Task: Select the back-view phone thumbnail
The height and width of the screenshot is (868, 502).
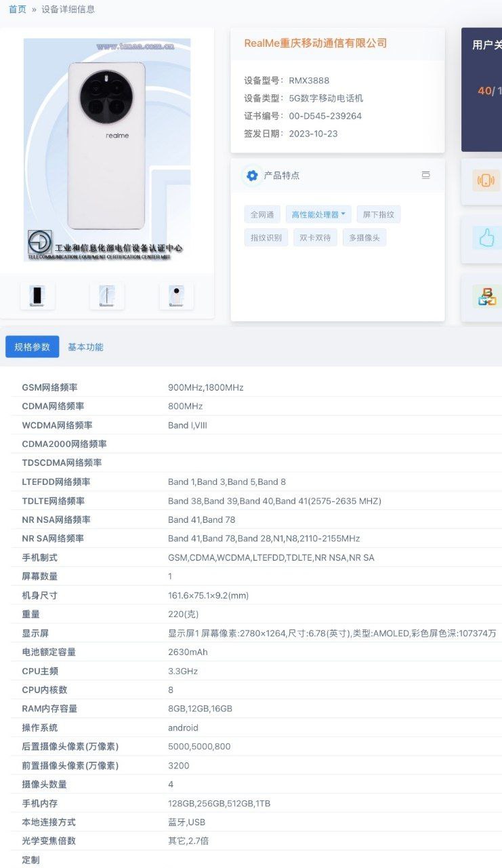Action: pos(176,296)
